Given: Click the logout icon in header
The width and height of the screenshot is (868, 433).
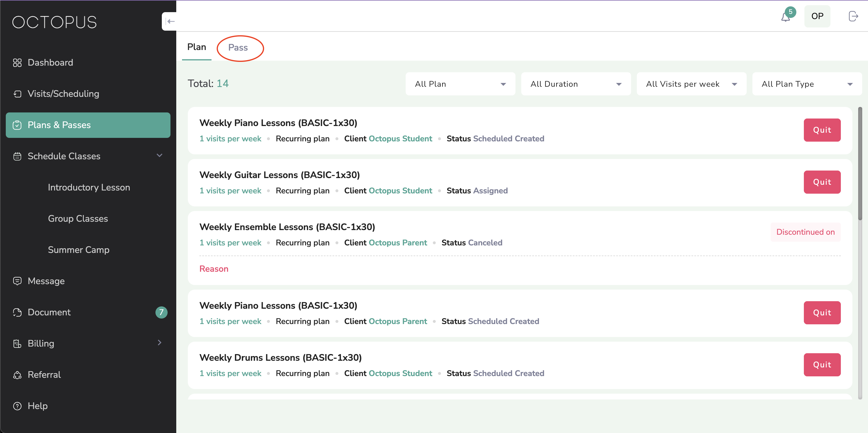Looking at the screenshot, I should click(853, 16).
